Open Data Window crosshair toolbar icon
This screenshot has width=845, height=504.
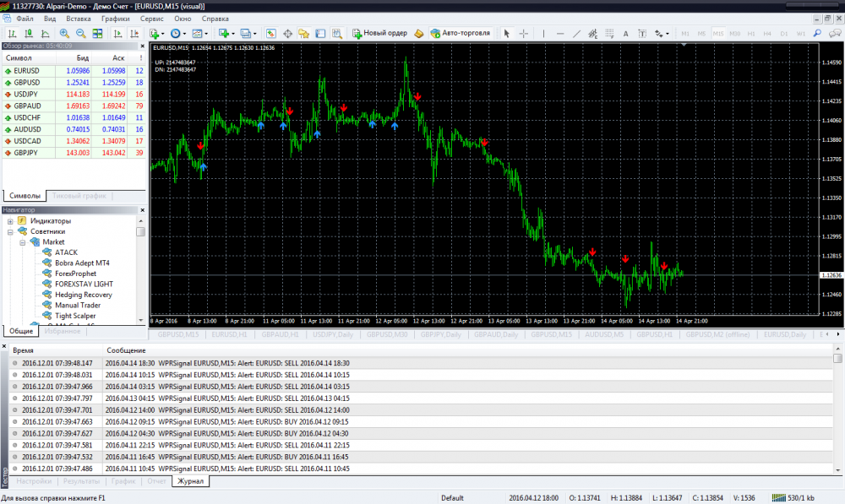pyautogui.click(x=288, y=34)
